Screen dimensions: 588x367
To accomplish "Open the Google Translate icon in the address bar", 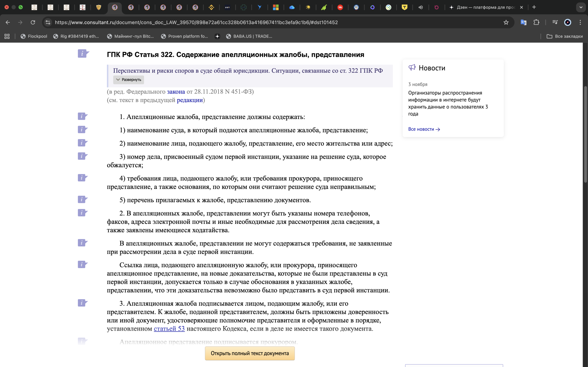I will coord(523,22).
